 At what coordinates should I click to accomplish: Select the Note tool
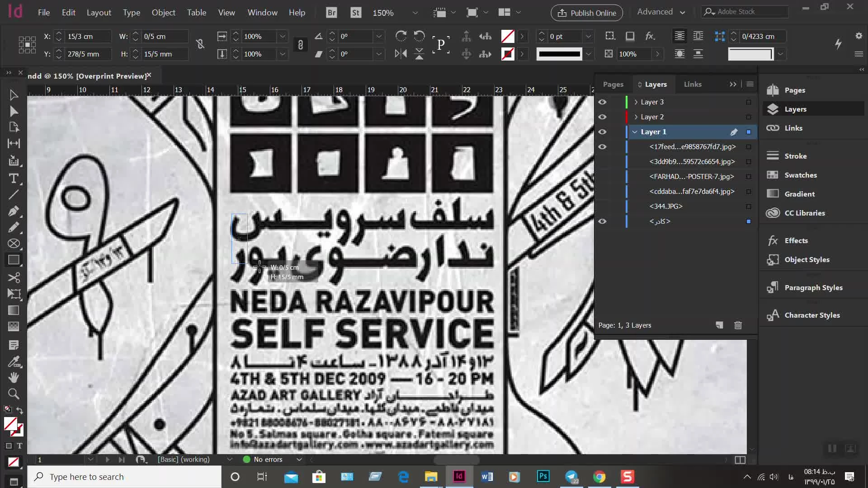pyautogui.click(x=14, y=345)
